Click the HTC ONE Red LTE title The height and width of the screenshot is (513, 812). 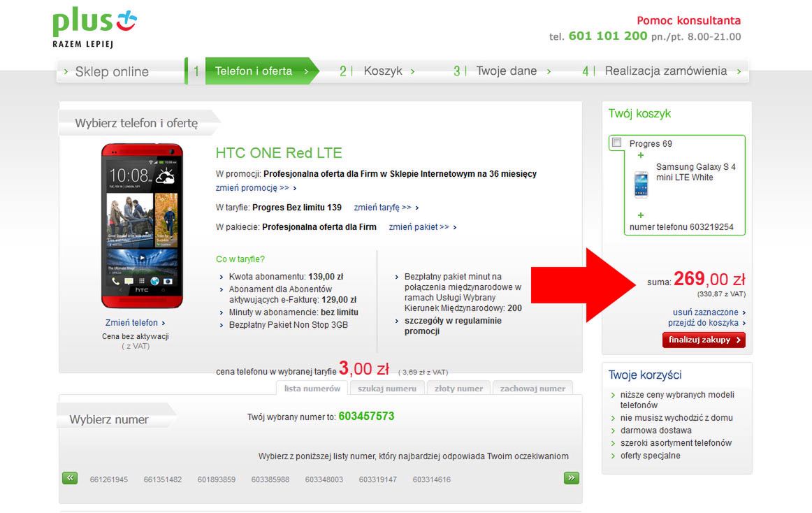point(279,153)
